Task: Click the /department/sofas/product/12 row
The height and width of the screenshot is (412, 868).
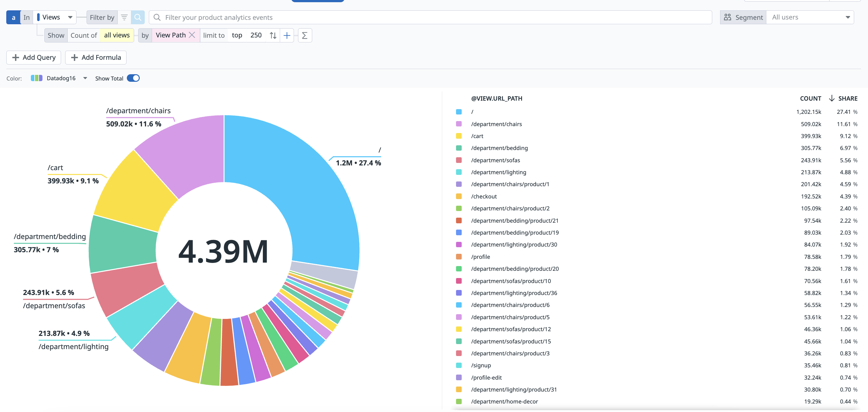Action: [x=656, y=329]
